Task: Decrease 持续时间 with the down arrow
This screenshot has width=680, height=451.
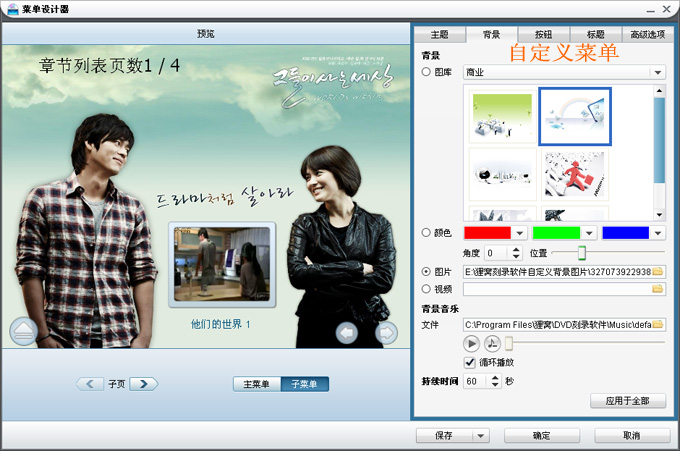Action: tap(495, 385)
